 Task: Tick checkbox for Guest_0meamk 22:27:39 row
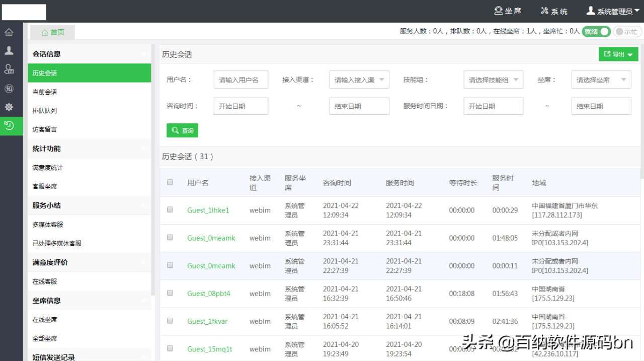pyautogui.click(x=170, y=265)
